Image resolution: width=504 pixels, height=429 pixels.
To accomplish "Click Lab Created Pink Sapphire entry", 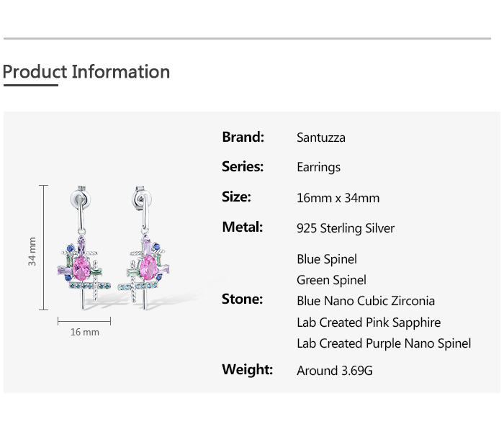I will click(369, 322).
